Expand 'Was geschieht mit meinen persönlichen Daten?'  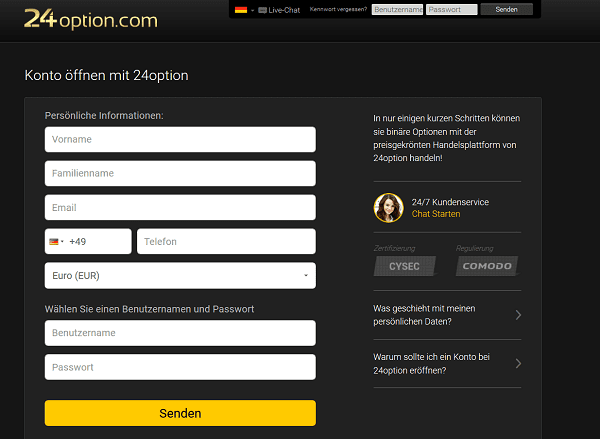pos(447,315)
